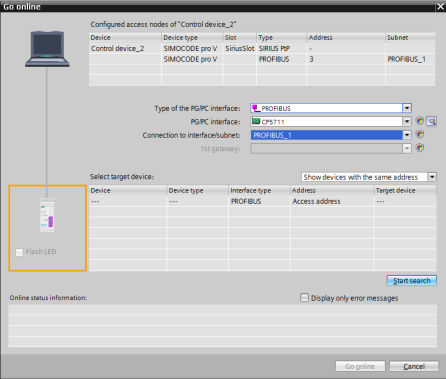Click the Cancel button
Screen dimensions: 446x379
pyautogui.click(x=414, y=366)
